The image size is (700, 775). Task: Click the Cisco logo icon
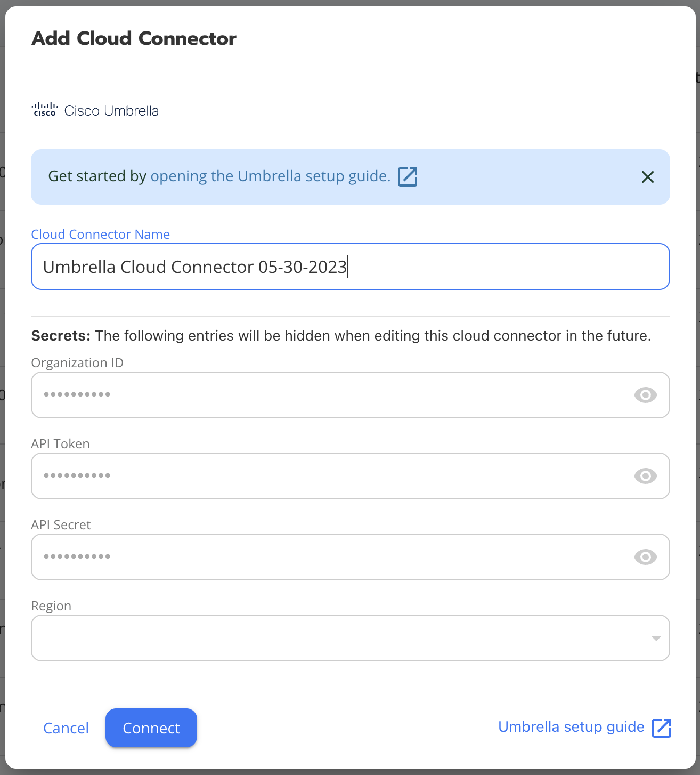coord(45,110)
